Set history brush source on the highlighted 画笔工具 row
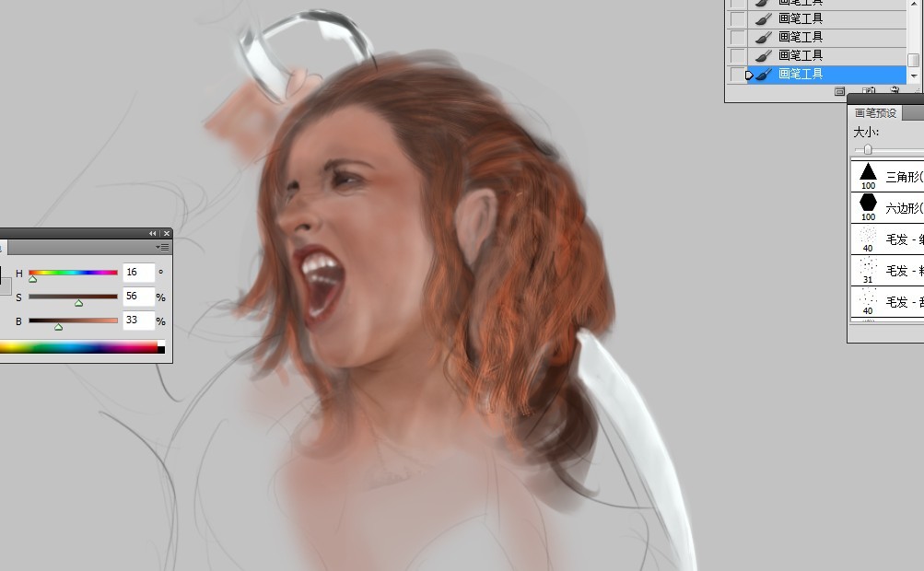Screen dimensions: 924x571 737,75
